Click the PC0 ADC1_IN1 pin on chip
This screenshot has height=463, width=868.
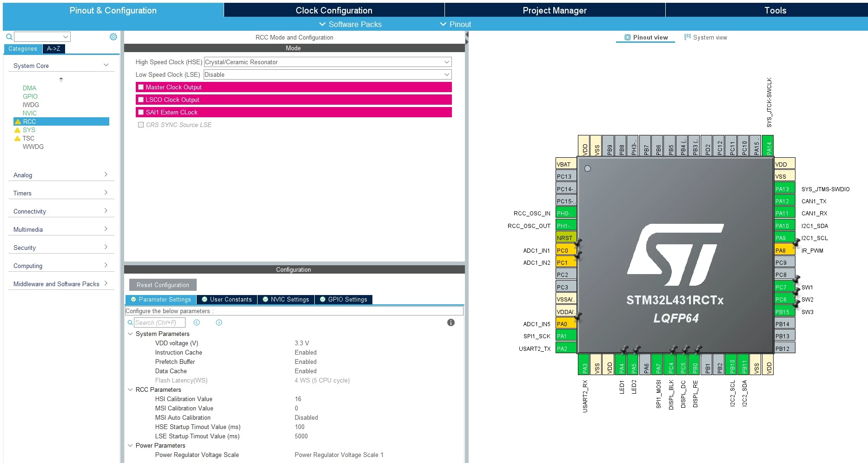(566, 250)
